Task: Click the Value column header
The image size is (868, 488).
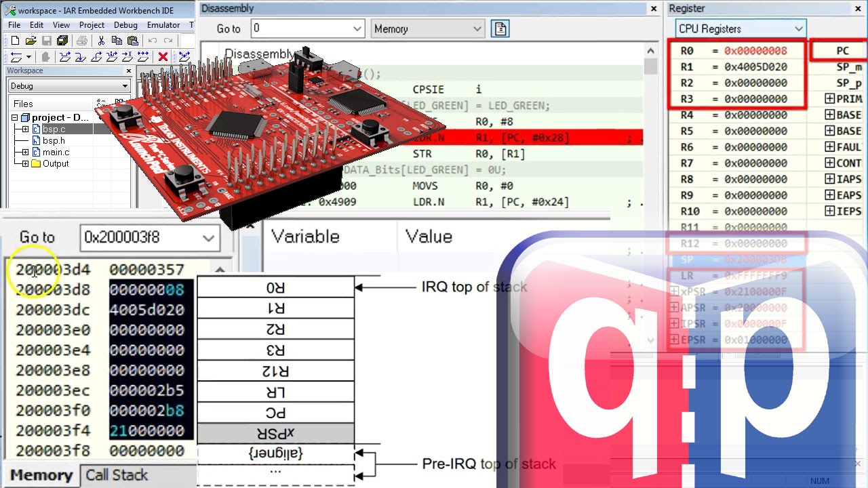Action: [x=429, y=237]
